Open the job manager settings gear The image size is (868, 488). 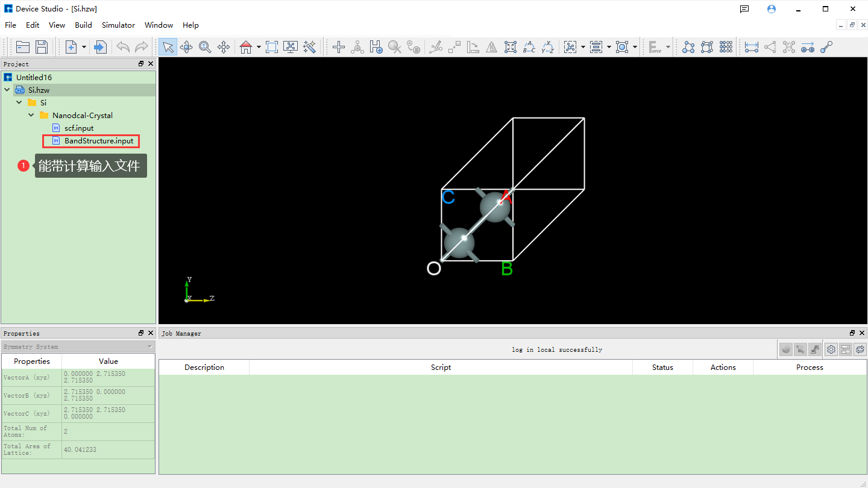[x=831, y=349]
